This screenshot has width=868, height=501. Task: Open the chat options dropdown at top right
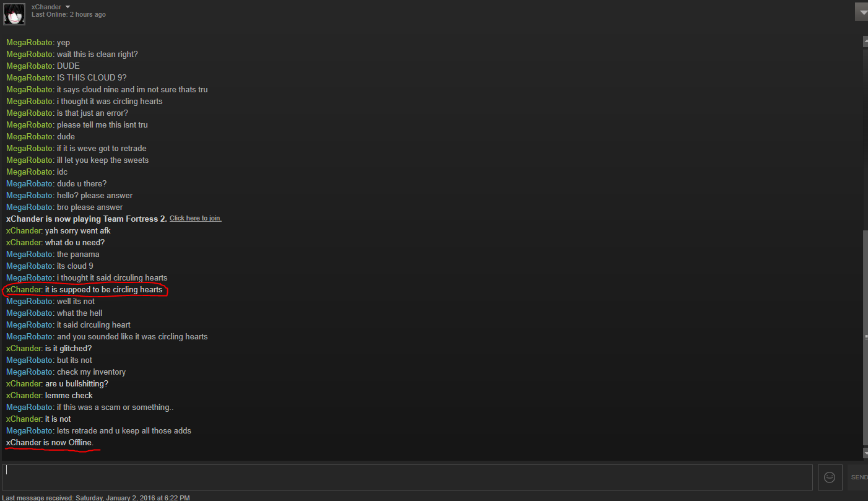861,12
